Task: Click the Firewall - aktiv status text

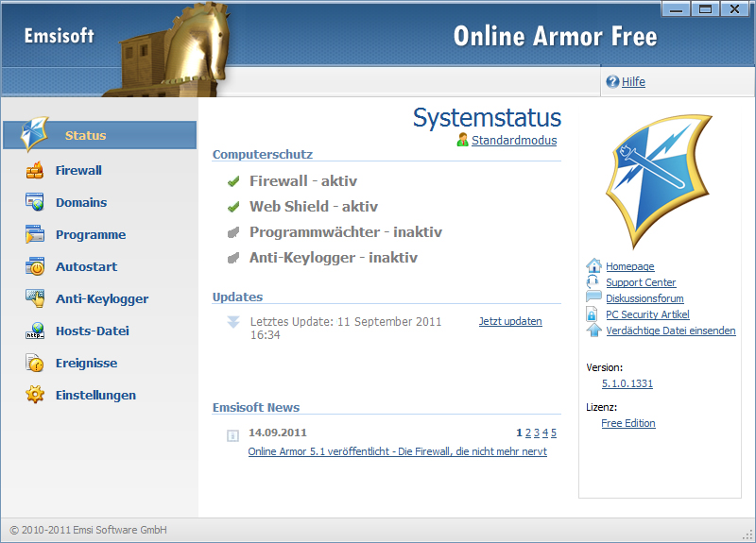Action: (x=303, y=181)
